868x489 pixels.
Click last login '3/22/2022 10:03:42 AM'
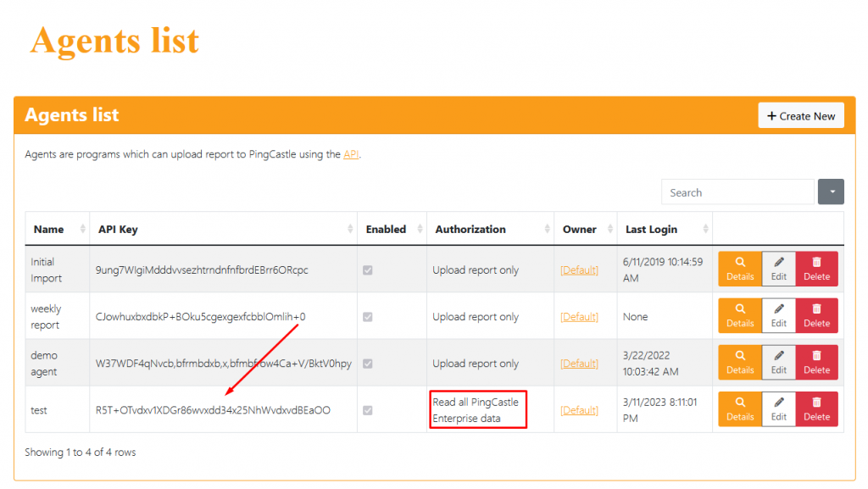650,364
